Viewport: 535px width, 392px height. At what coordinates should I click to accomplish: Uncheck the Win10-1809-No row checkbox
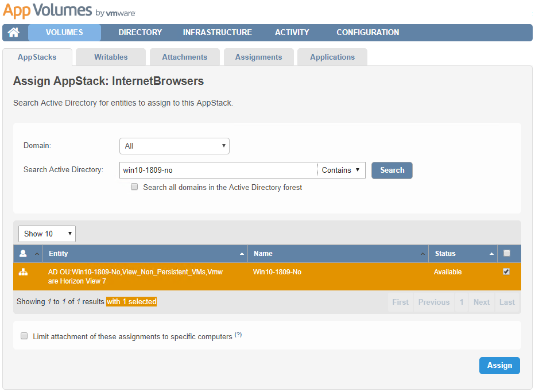tap(506, 272)
